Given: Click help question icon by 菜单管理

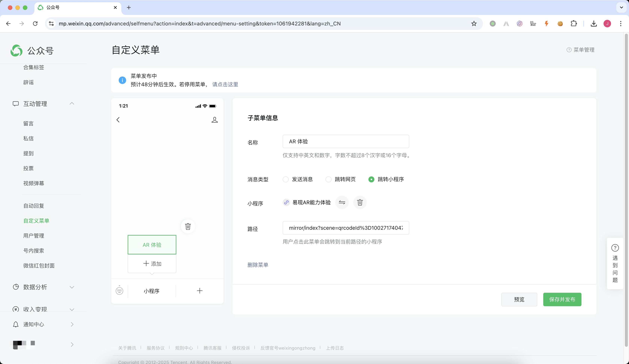Looking at the screenshot, I should tap(569, 50).
